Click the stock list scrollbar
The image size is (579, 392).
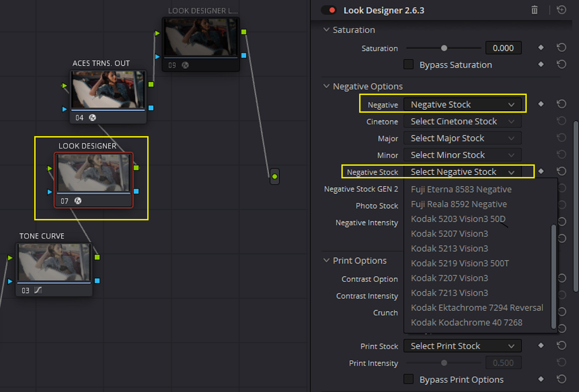[554, 276]
